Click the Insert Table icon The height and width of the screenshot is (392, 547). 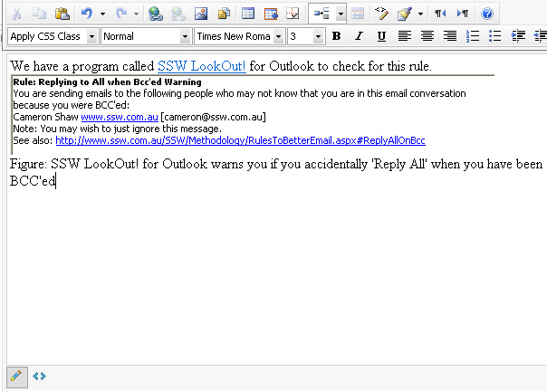(x=248, y=14)
